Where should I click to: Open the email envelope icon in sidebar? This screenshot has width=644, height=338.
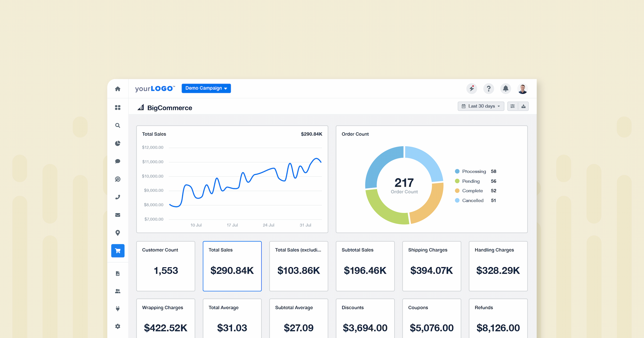118,215
